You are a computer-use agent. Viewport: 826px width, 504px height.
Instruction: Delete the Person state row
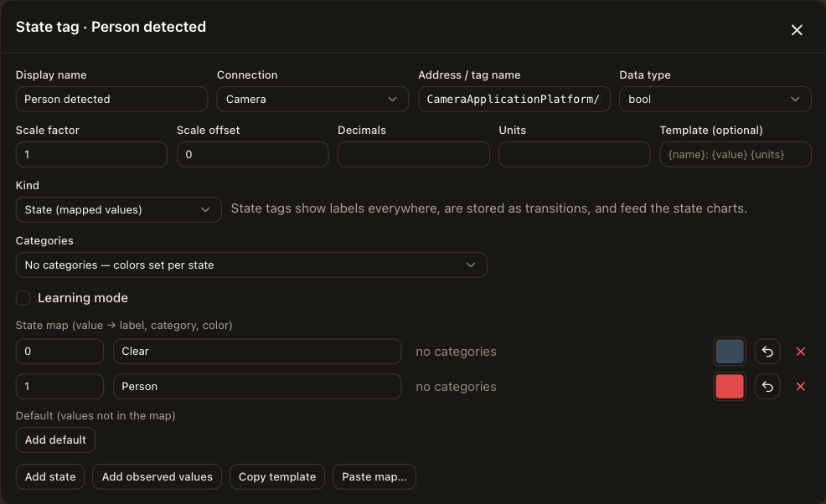pyautogui.click(x=800, y=387)
